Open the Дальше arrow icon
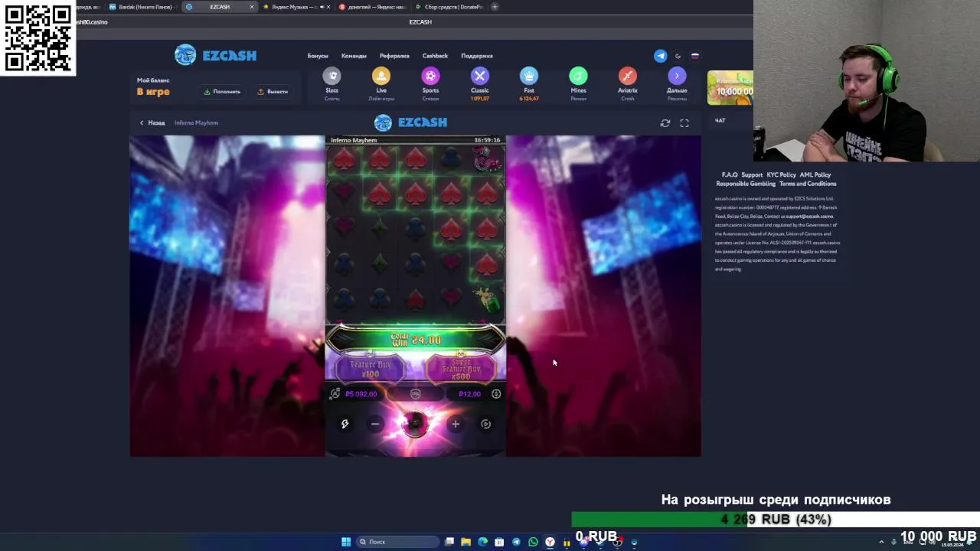The height and width of the screenshot is (551, 980). point(677,76)
